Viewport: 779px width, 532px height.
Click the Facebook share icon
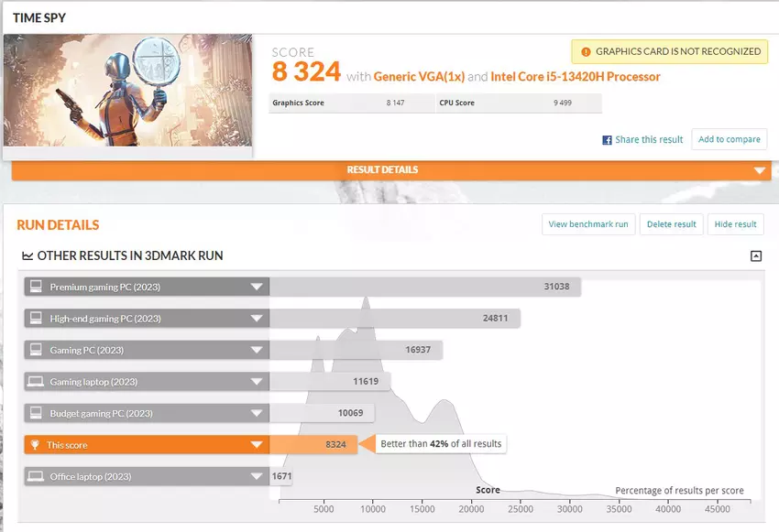coord(607,140)
